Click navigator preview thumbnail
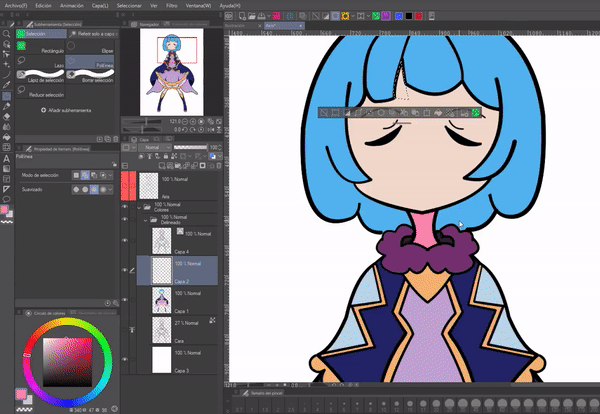The image size is (600, 414). click(x=172, y=72)
